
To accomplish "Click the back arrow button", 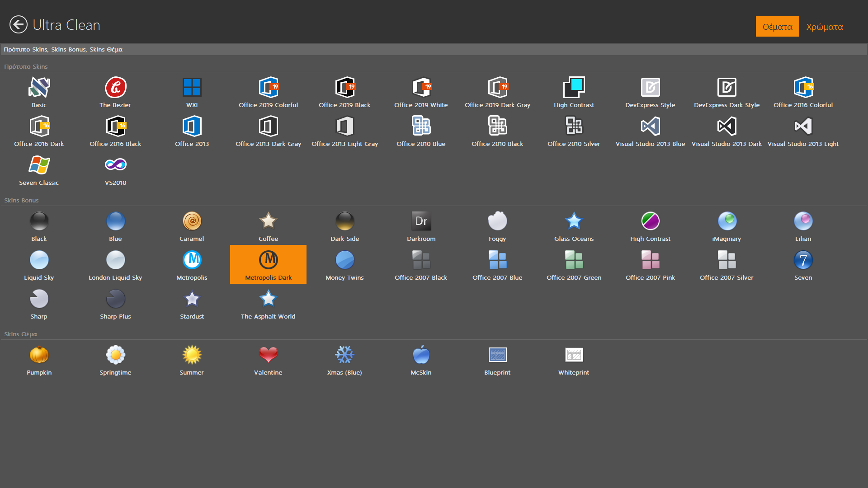I will [19, 25].
